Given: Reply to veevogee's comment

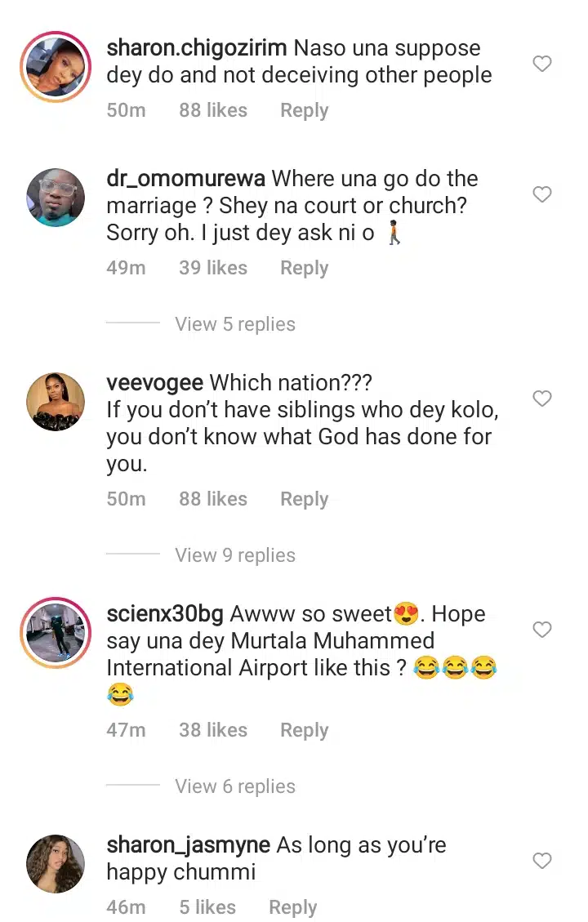Looking at the screenshot, I should pos(304,499).
